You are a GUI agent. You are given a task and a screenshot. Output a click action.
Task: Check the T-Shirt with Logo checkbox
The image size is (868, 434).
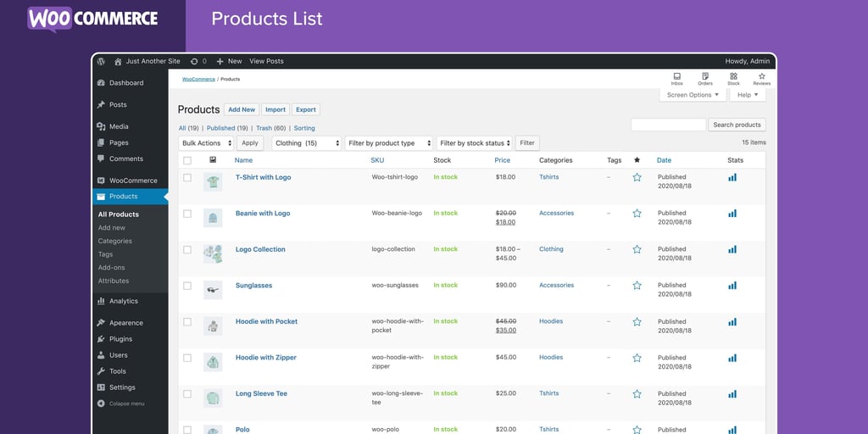(187, 178)
